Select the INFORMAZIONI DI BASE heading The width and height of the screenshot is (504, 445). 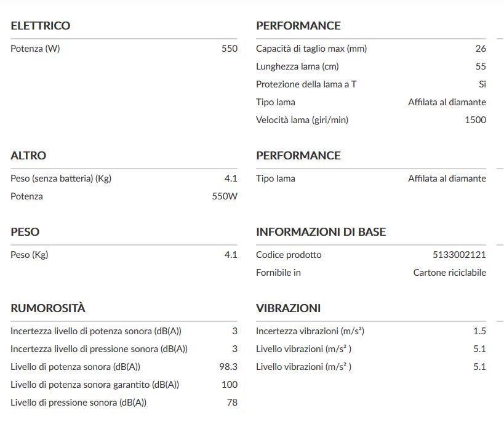click(x=321, y=232)
